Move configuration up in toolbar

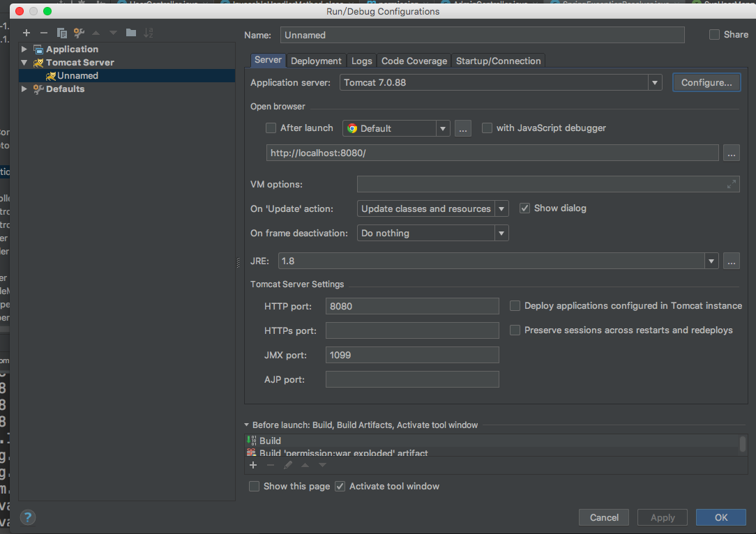96,33
